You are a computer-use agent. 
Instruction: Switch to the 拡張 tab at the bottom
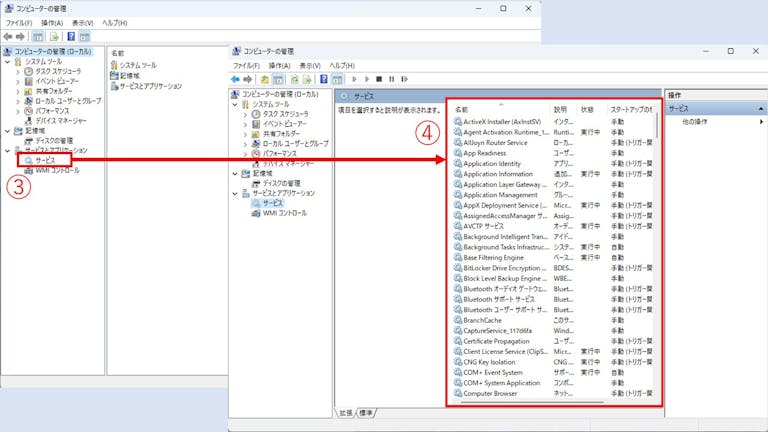[x=346, y=413]
